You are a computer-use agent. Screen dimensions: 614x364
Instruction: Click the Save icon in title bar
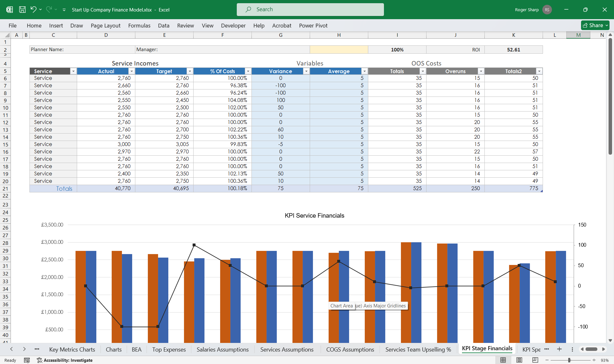[22, 10]
